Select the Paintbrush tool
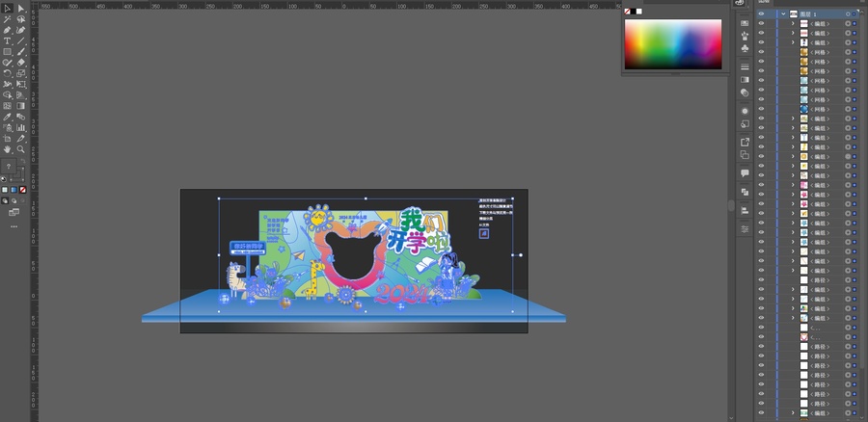 21,51
